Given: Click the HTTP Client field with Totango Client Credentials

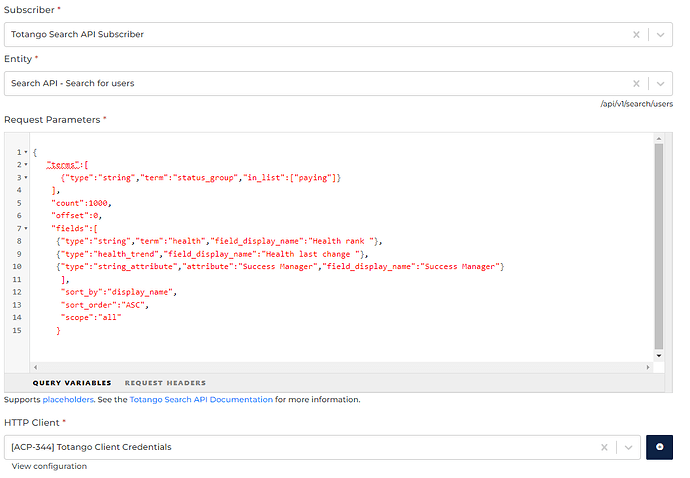Looking at the screenshot, I should click(322, 447).
